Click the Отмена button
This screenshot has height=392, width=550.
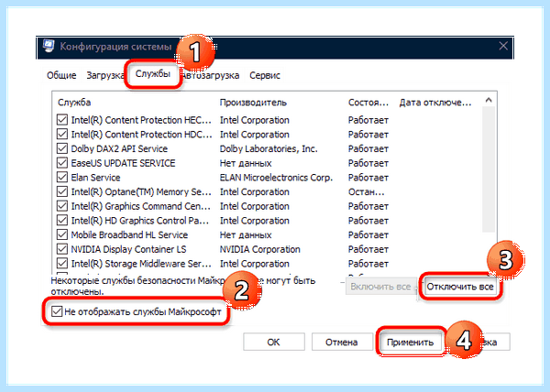[342, 342]
